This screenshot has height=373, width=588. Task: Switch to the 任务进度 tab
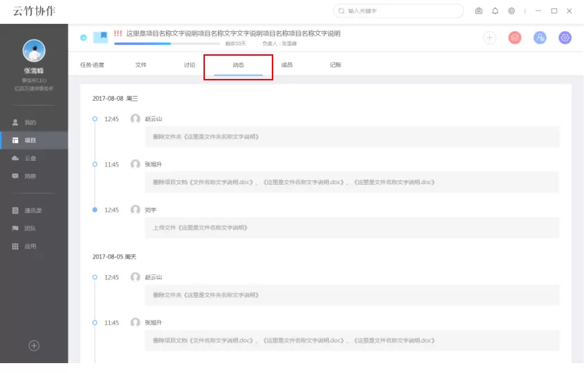(x=92, y=65)
